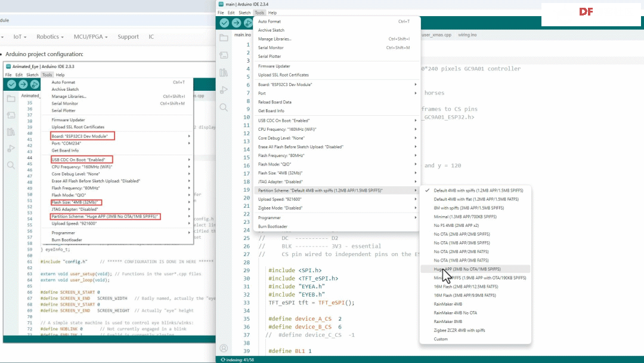Image resolution: width=644 pixels, height=363 pixels.
Task: Open the Search icon in main sidebar
Action: point(224,107)
